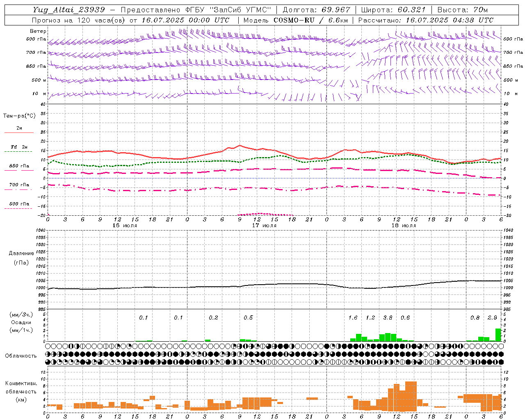Click the forecast start text 16.07.2025 00:00 UTC
525x420 pixels.
(x=185, y=20)
